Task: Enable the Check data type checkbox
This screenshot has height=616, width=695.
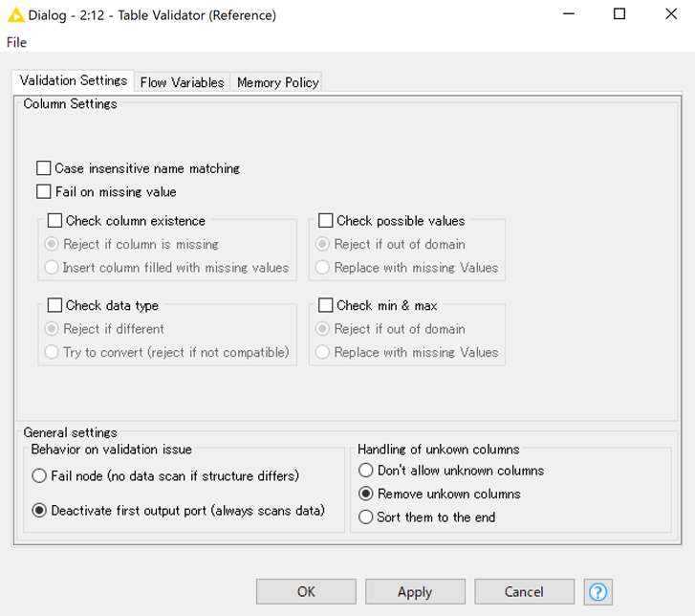Action: tap(54, 305)
